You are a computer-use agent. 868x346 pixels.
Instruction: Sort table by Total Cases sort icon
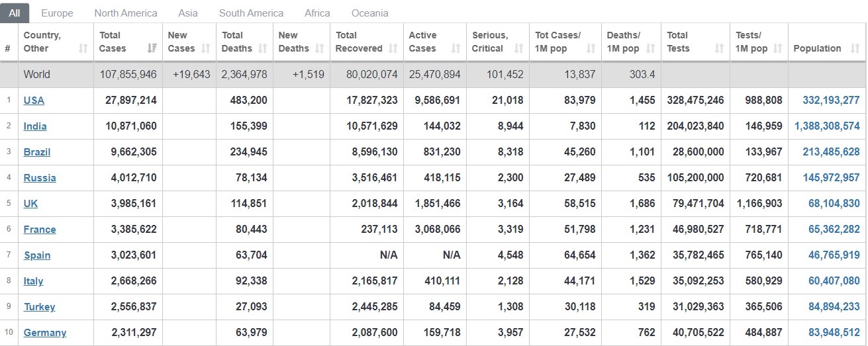coord(152,48)
